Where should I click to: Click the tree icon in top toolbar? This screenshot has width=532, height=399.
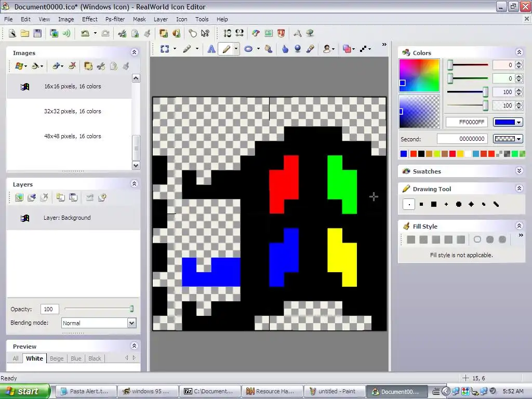click(310, 33)
